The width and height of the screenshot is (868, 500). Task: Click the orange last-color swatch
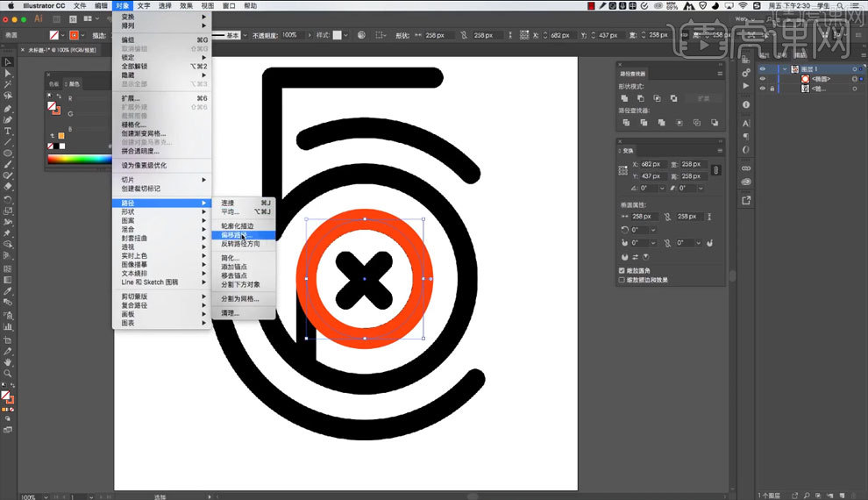tap(61, 136)
